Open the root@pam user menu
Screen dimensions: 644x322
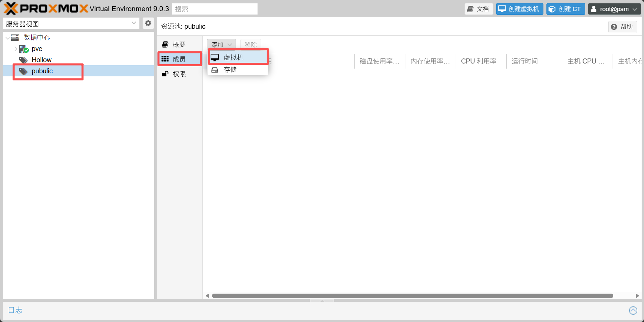(614, 9)
